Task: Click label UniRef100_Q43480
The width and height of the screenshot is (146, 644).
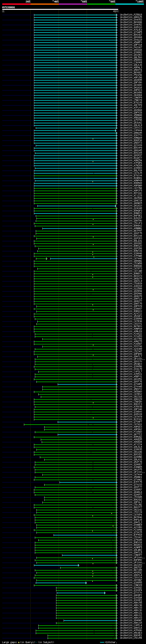Action: 131,85
